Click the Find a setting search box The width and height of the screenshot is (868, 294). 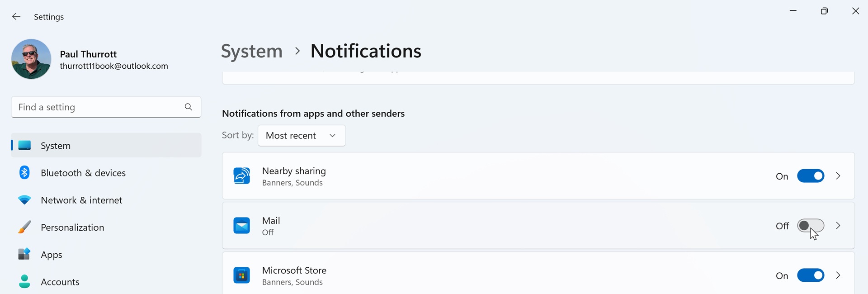[x=97, y=107]
